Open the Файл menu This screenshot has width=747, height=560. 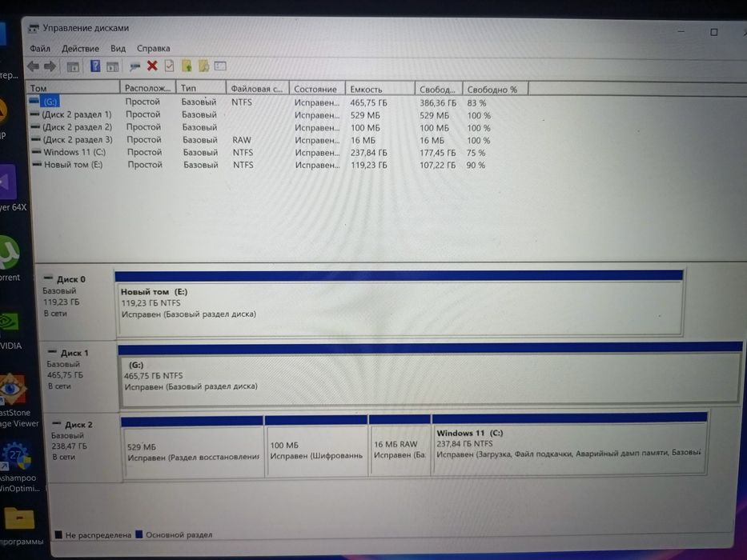[x=40, y=48]
